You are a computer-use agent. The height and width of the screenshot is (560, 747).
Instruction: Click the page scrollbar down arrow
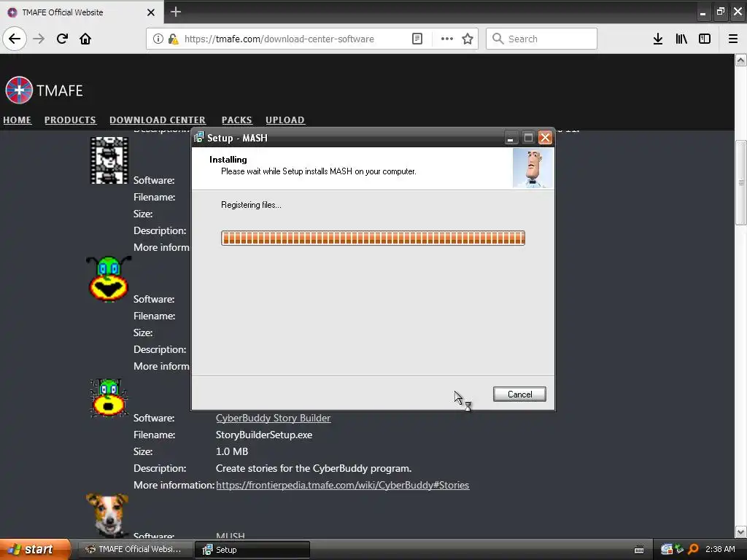tap(741, 532)
